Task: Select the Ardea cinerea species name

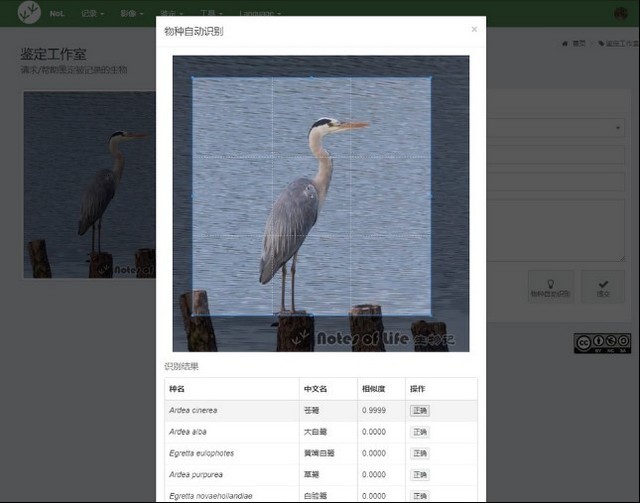Action: click(x=193, y=410)
